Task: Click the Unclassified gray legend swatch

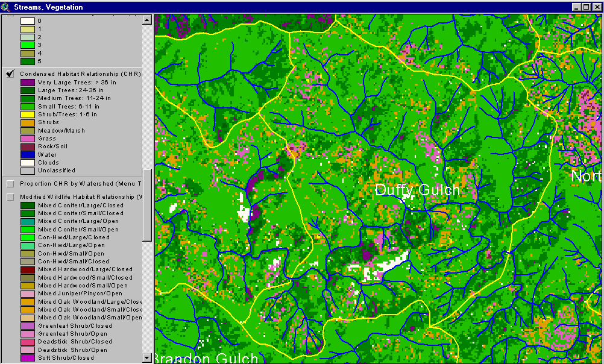Action: click(28, 171)
